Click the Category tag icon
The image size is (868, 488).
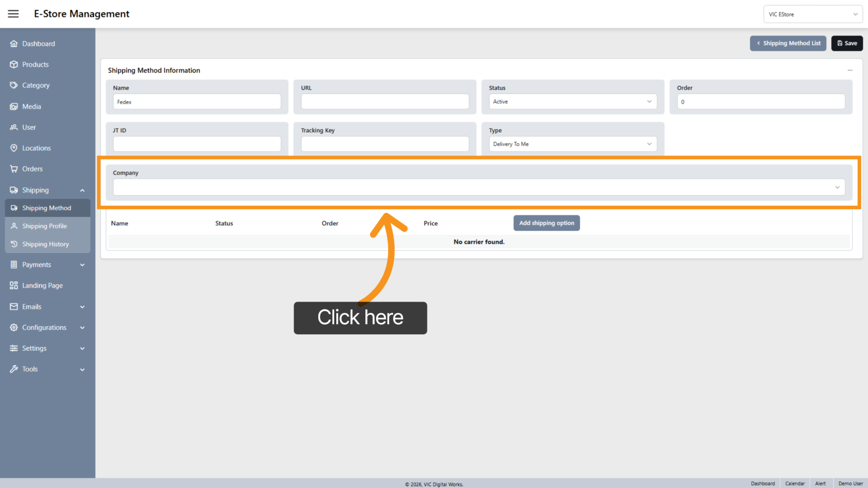[14, 85]
